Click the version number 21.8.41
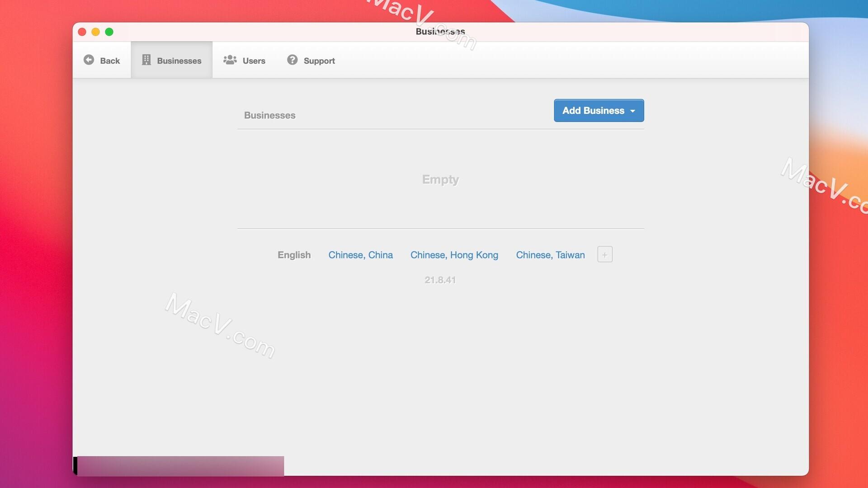The width and height of the screenshot is (868, 488). coord(440,280)
